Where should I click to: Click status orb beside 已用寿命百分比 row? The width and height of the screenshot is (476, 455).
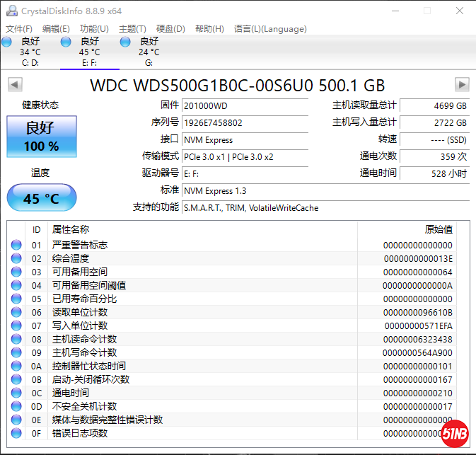16,299
